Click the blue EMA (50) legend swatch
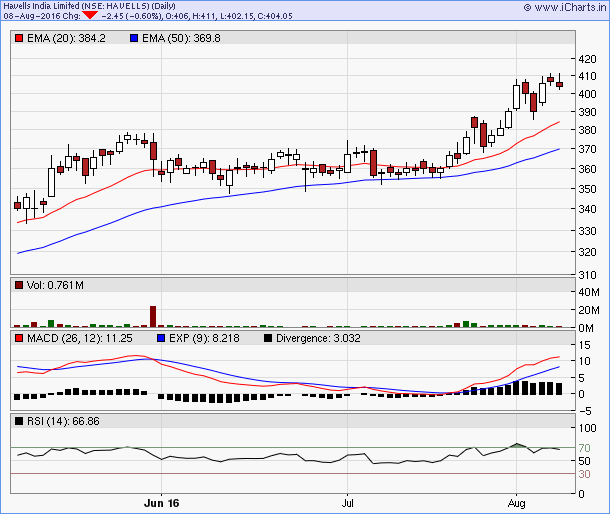 coord(134,38)
